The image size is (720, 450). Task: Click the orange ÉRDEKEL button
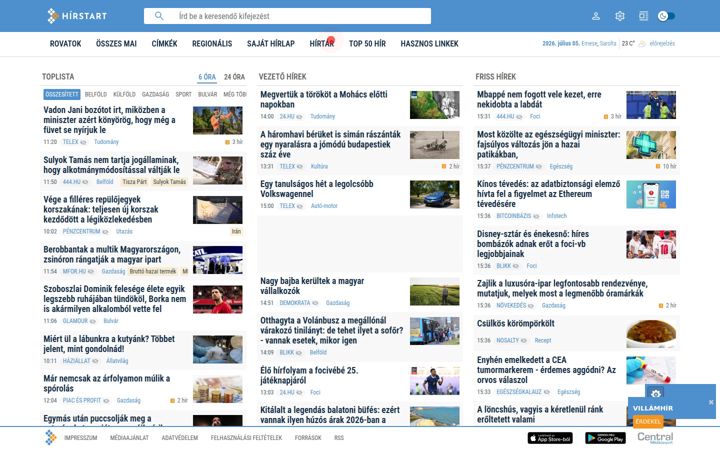(648, 421)
